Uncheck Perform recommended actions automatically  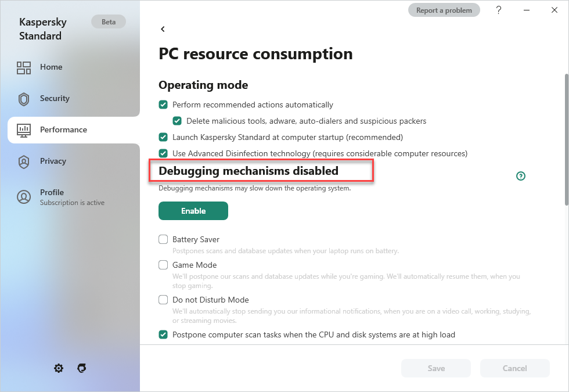[x=163, y=105]
